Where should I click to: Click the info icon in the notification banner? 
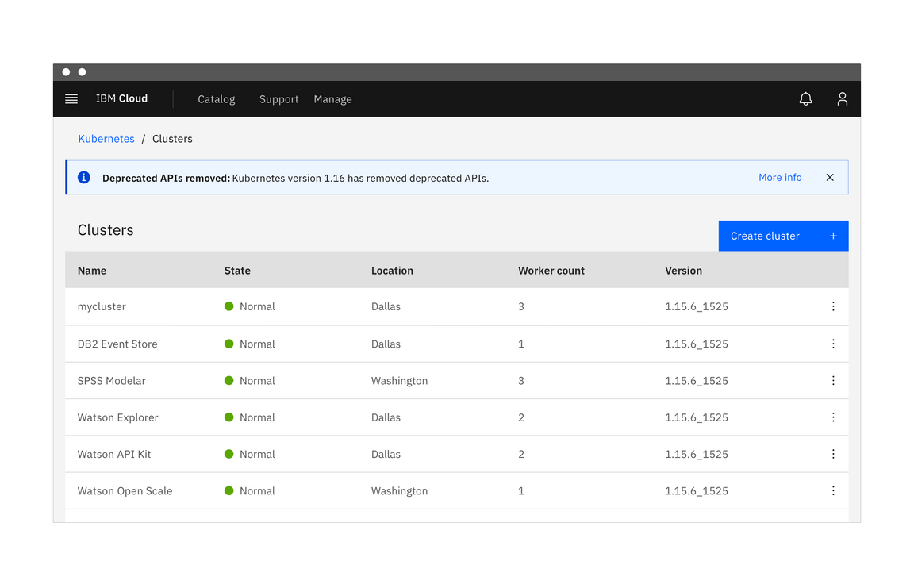pyautogui.click(x=84, y=178)
